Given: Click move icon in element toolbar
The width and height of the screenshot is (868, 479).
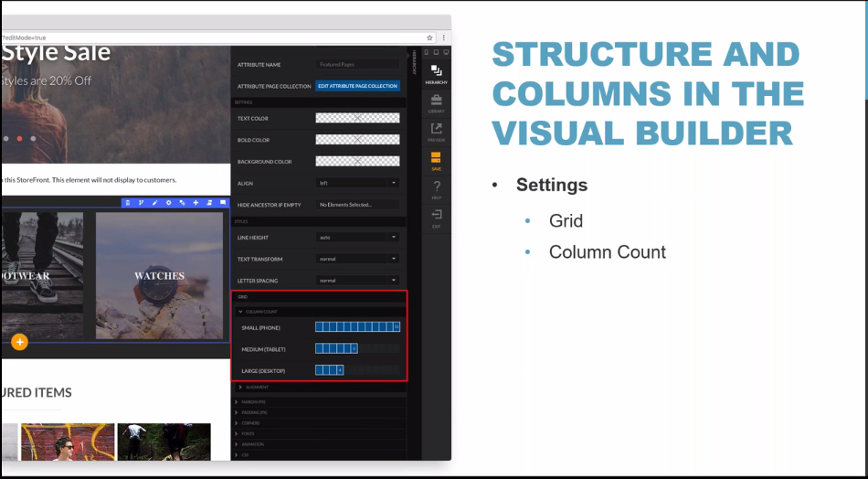Looking at the screenshot, I should click(209, 203).
